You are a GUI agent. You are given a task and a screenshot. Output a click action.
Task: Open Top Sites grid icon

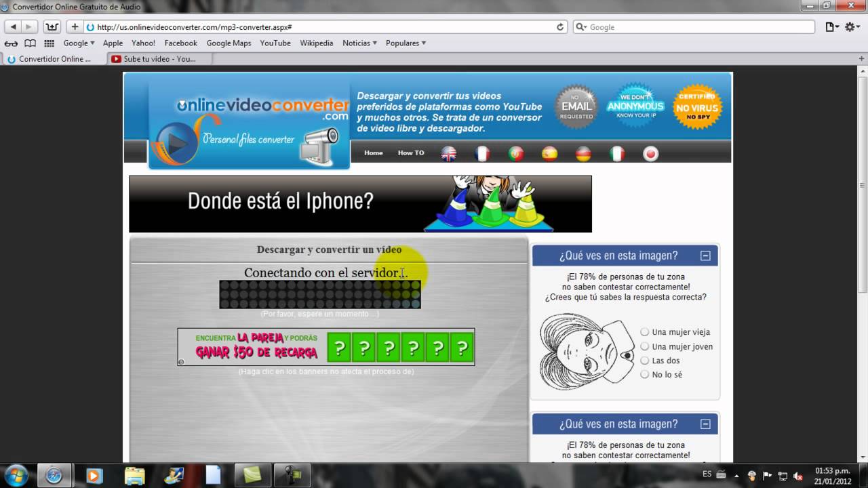49,43
